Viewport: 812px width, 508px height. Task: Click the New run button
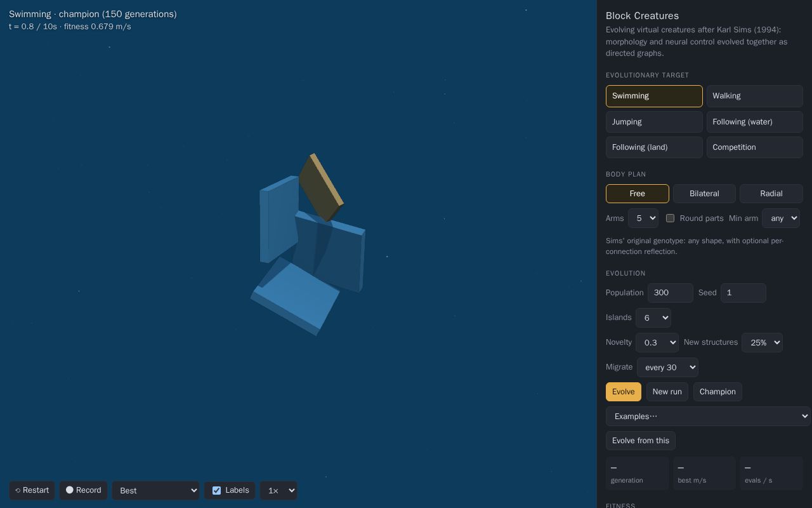(667, 392)
